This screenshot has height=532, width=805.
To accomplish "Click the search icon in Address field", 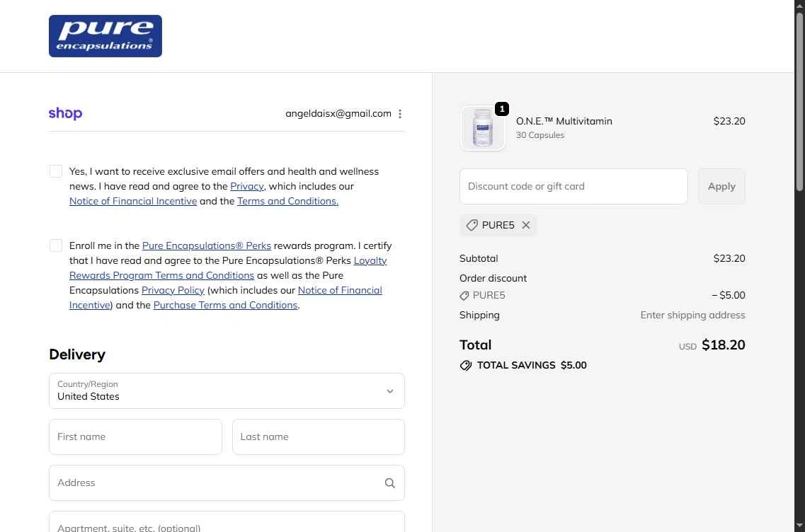I will click(390, 482).
